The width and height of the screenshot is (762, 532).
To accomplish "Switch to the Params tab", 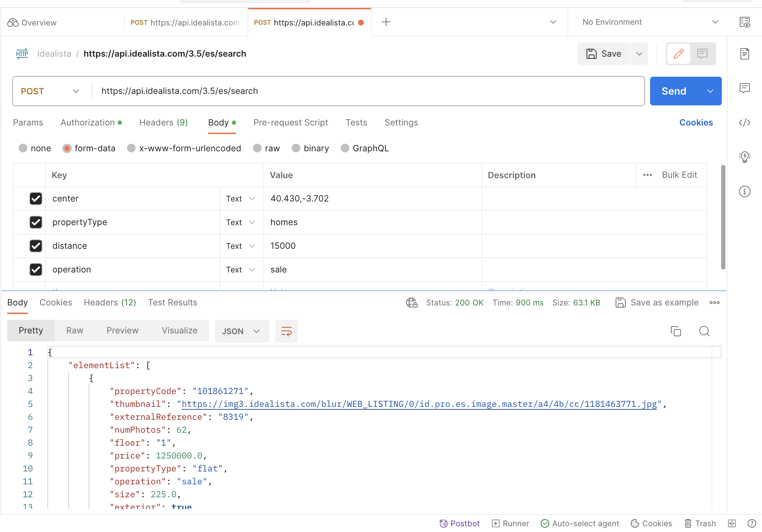I will coord(28,123).
